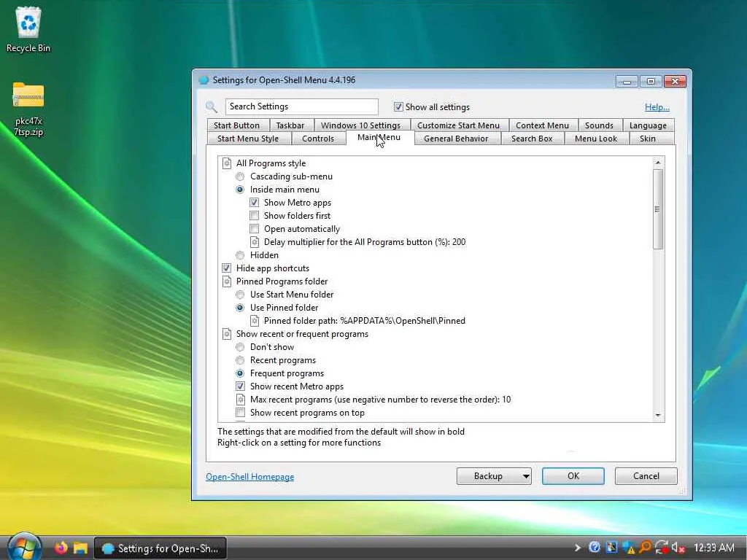
Task: Click the search magnifier icon in settings
Action: point(212,106)
